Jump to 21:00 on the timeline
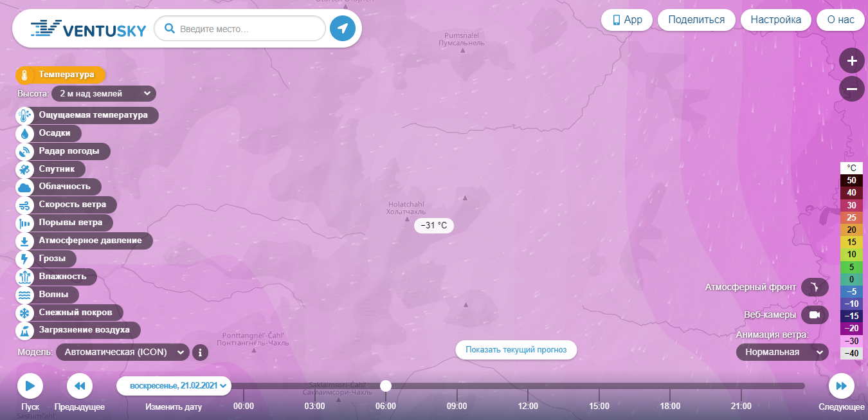The width and height of the screenshot is (868, 420). point(741,406)
